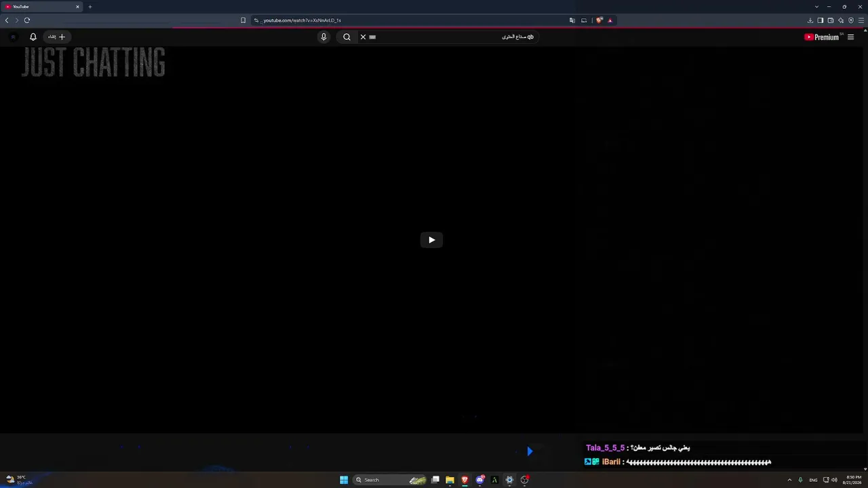This screenshot has width=868, height=488.
Task: Open Brave VPN shield icon
Action: pyautogui.click(x=850, y=20)
